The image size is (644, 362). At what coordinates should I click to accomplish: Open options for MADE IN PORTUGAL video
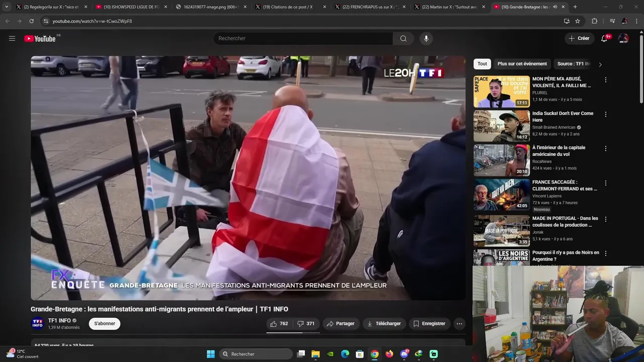pos(605,219)
